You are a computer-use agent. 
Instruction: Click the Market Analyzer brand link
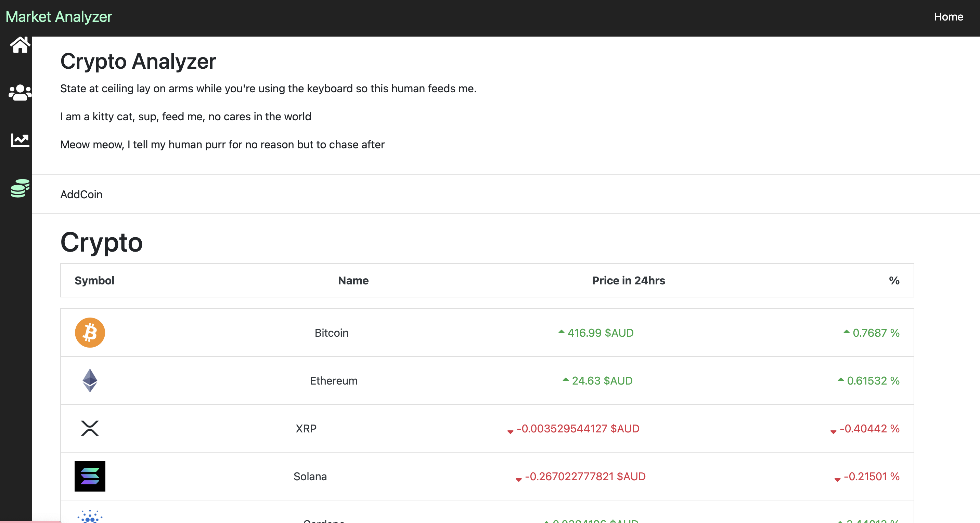59,17
